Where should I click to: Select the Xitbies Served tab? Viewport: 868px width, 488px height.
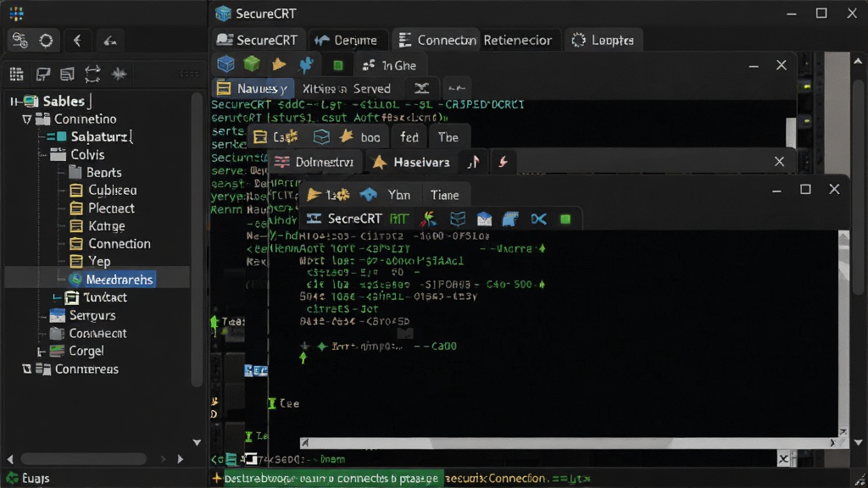[x=347, y=88]
